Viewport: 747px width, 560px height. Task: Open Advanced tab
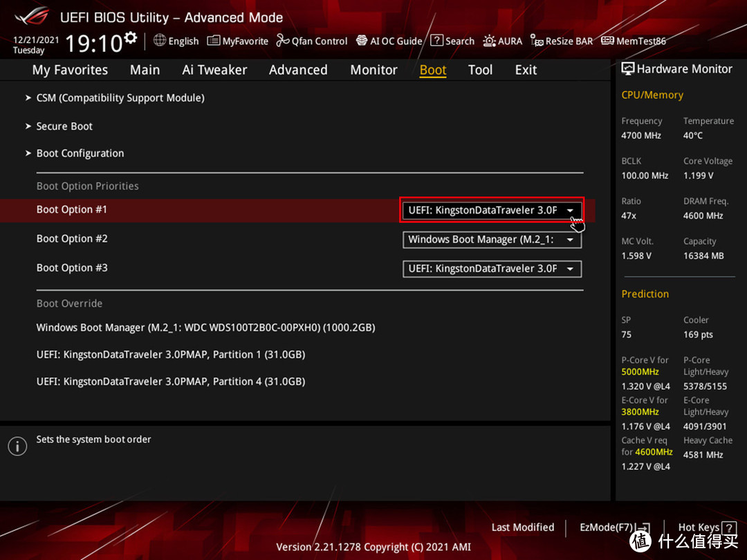pyautogui.click(x=298, y=70)
